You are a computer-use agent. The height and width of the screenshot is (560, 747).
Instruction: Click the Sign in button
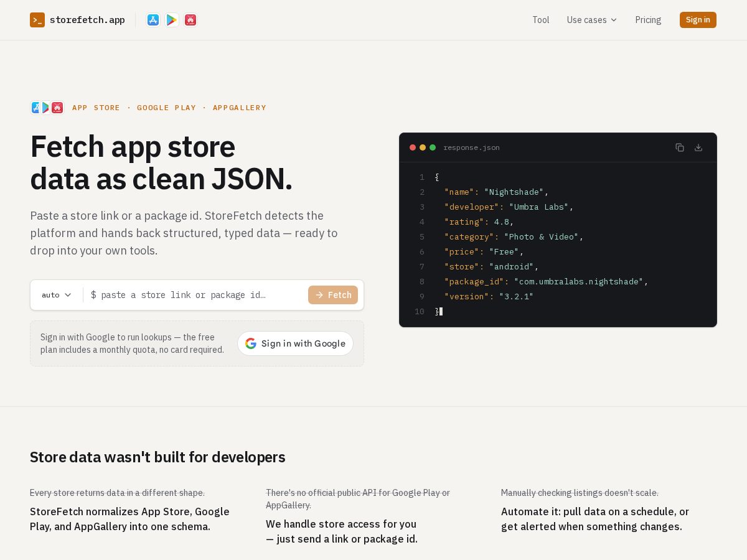[698, 20]
